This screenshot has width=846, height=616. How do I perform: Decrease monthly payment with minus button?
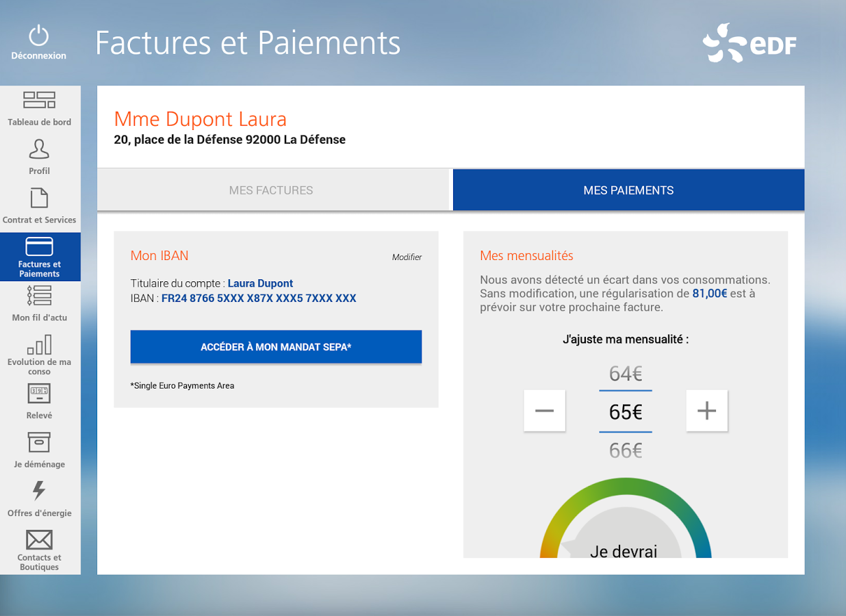click(x=544, y=410)
